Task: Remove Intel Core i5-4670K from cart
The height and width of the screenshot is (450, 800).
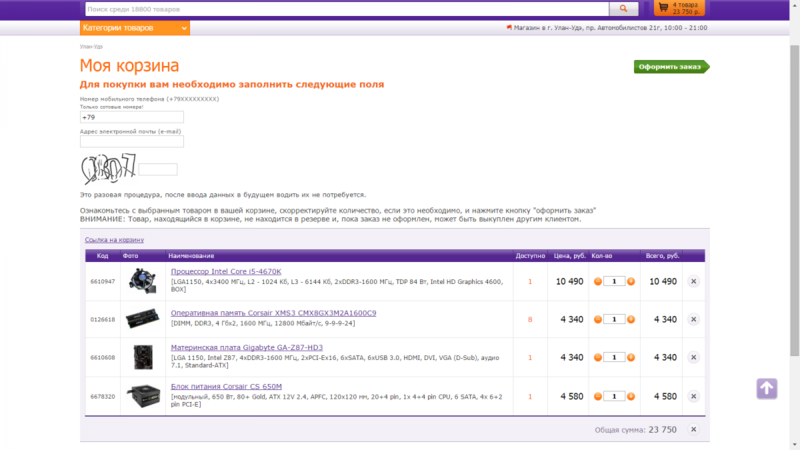Action: pyautogui.click(x=693, y=282)
